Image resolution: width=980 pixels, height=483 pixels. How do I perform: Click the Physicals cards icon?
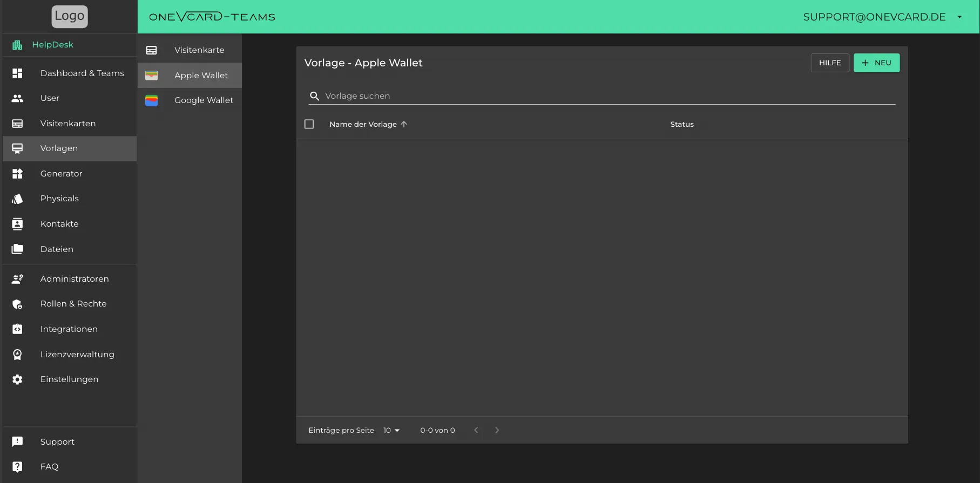click(17, 199)
